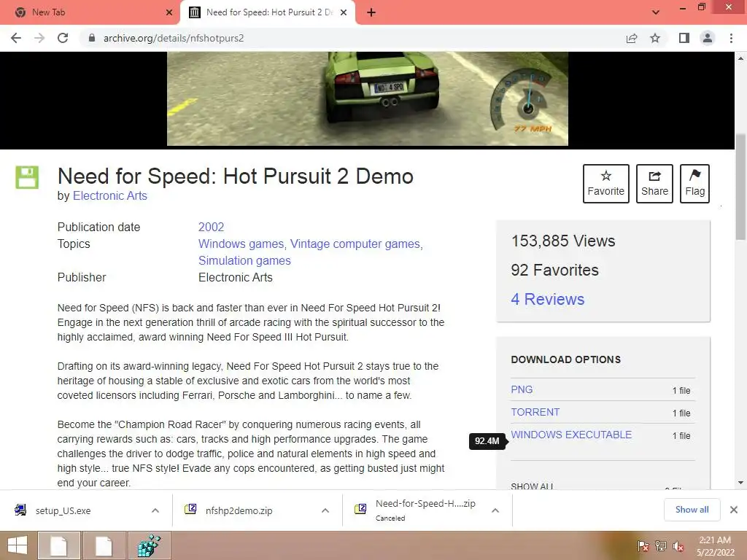Click the canceled Need-for-Speed-H....zip download
This screenshot has width=747, height=560.
tap(417, 510)
